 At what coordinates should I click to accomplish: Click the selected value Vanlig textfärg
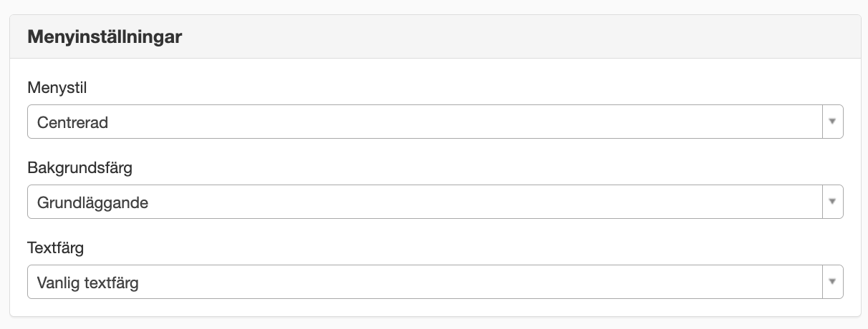click(87, 283)
